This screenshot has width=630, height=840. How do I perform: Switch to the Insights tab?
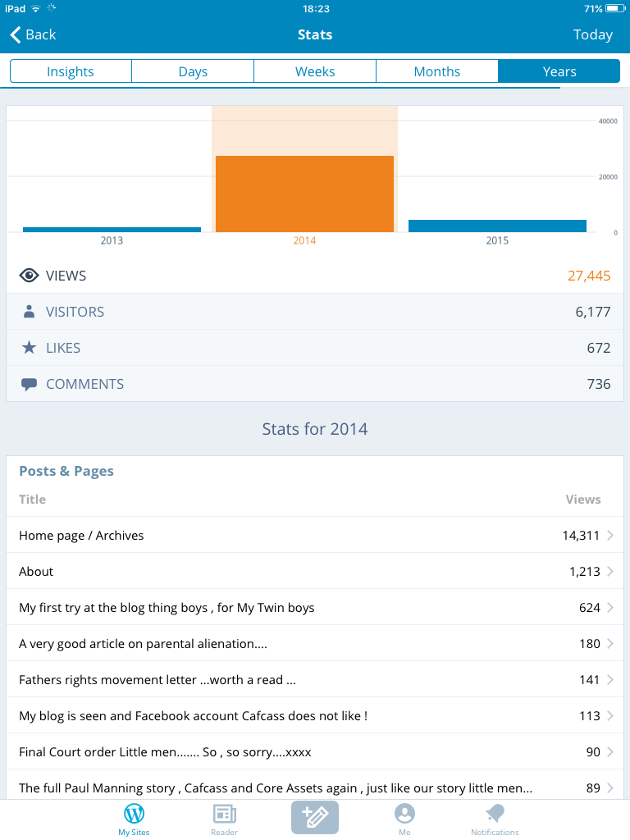coord(71,71)
